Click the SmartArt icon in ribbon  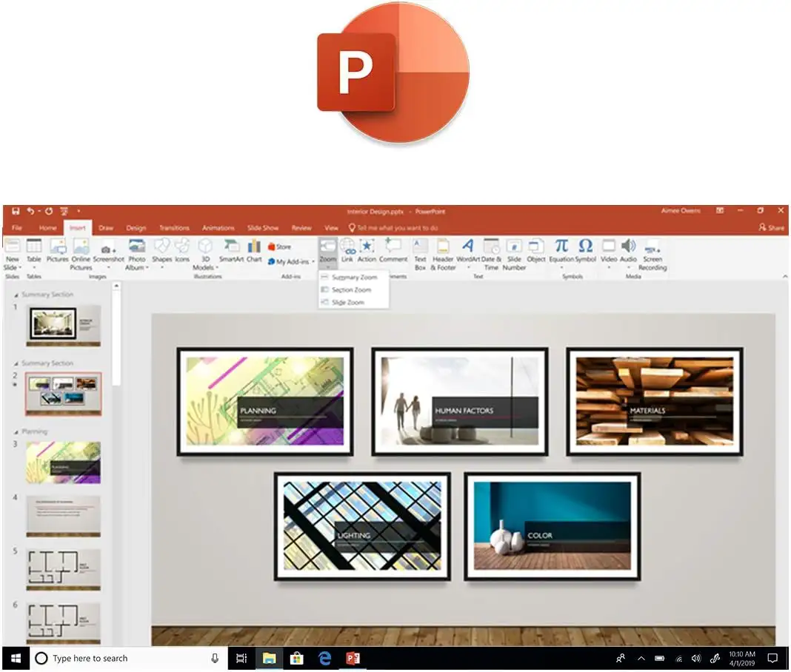pyautogui.click(x=231, y=246)
